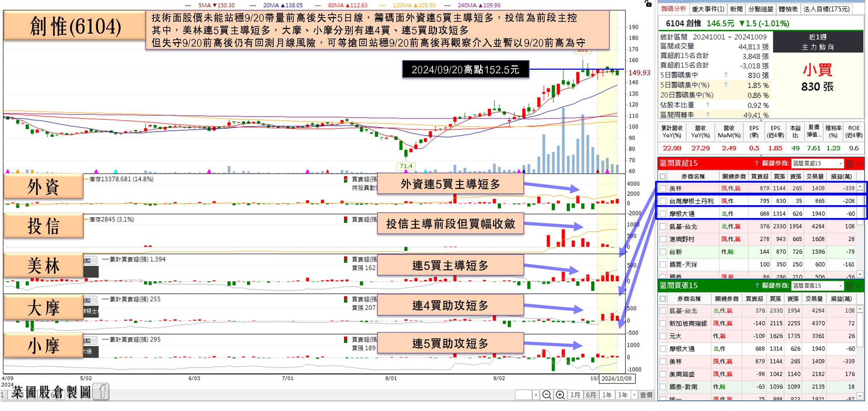Tick the checkbox for 國票-天祥
Screen dimensions: 868x411
(663, 264)
